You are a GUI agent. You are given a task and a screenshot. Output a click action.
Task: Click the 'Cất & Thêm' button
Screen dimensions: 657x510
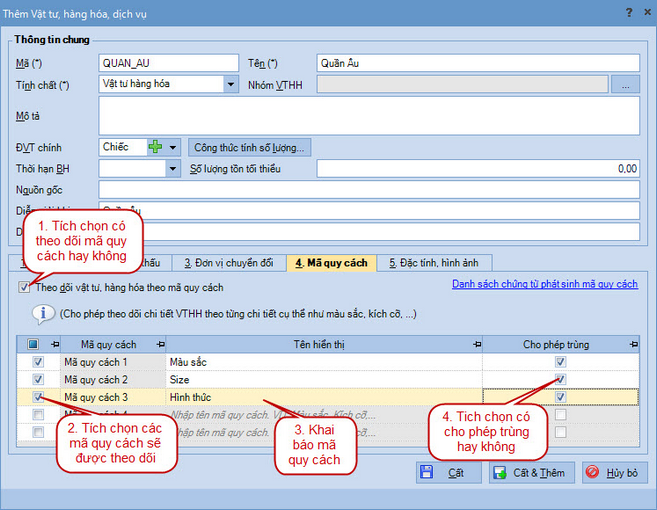(532, 473)
